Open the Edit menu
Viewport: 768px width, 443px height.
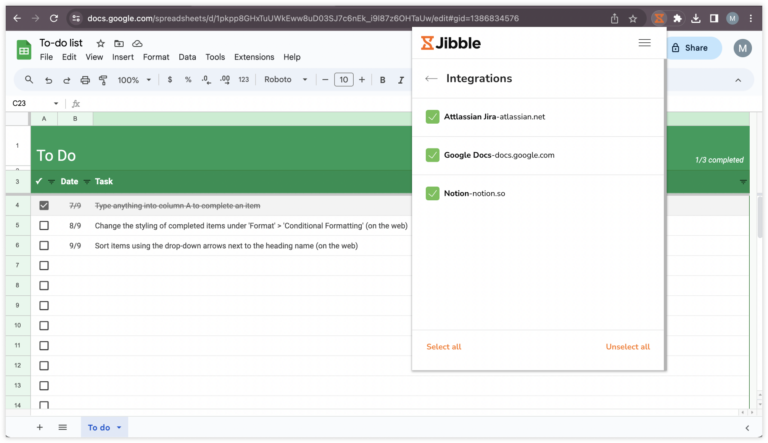point(69,57)
